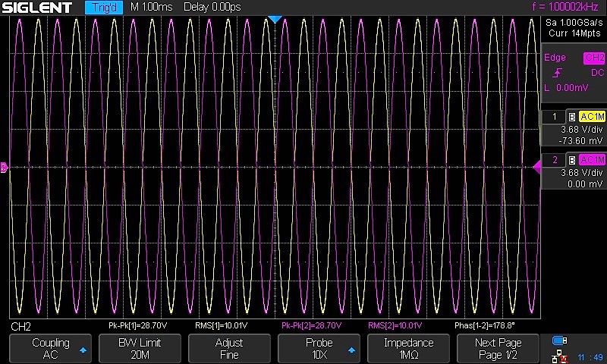Click the USB connection status icon
Image resolution: width=607 pixels, height=364 pixels.
560,340
